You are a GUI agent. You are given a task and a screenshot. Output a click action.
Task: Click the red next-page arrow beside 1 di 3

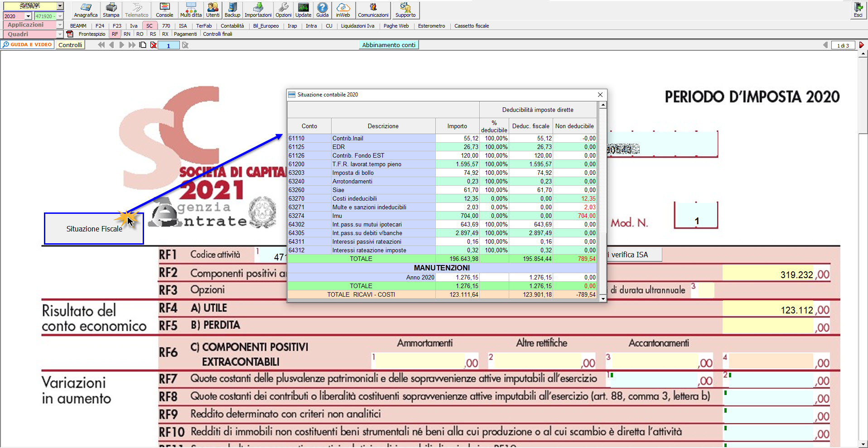pyautogui.click(x=862, y=45)
